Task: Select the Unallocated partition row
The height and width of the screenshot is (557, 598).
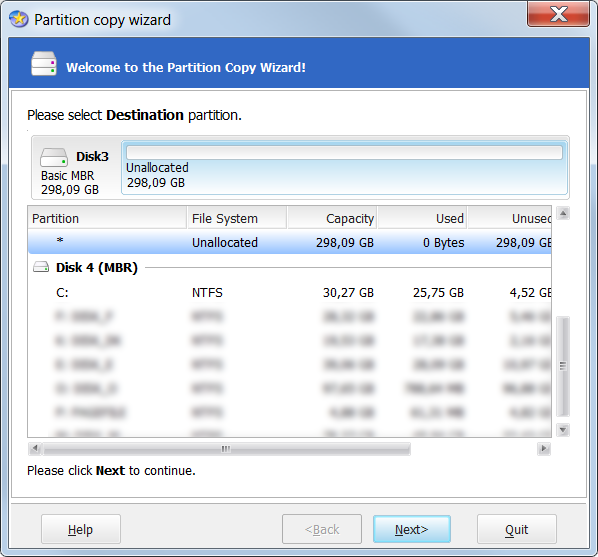Action: 289,242
